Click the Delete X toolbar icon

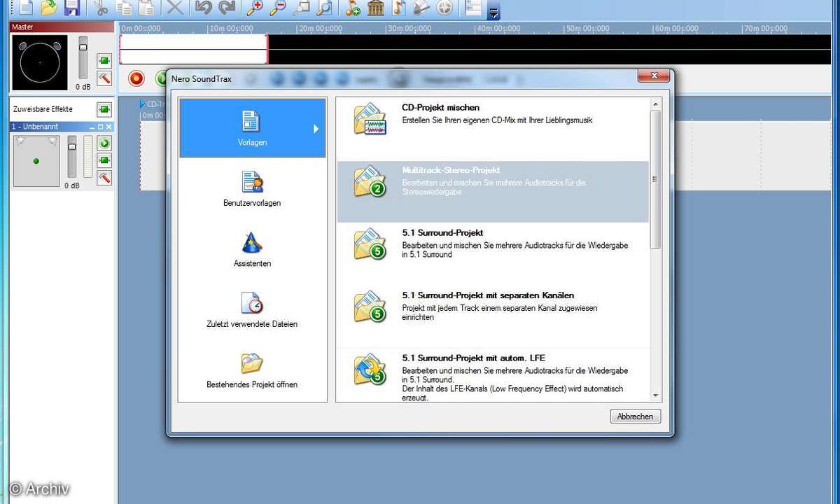click(x=175, y=8)
